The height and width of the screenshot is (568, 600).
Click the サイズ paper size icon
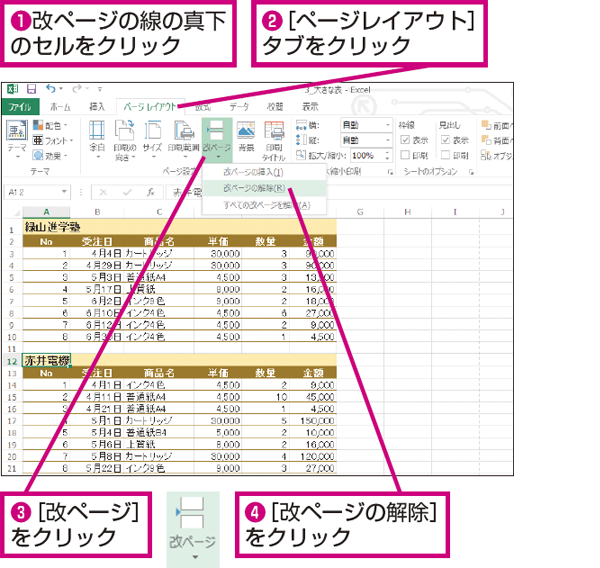tap(153, 140)
